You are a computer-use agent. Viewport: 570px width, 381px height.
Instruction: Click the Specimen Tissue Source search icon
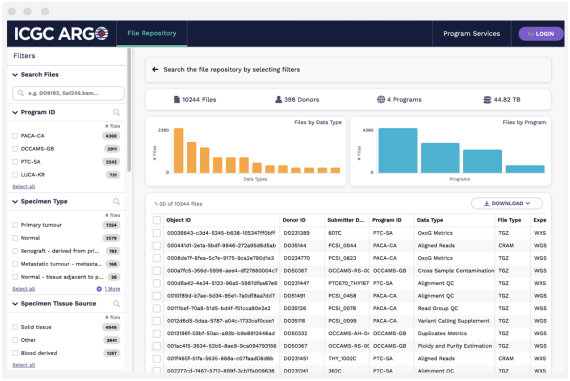point(116,304)
